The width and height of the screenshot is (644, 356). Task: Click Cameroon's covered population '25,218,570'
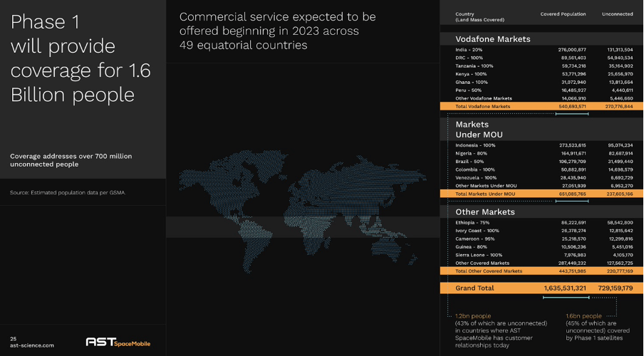point(573,239)
